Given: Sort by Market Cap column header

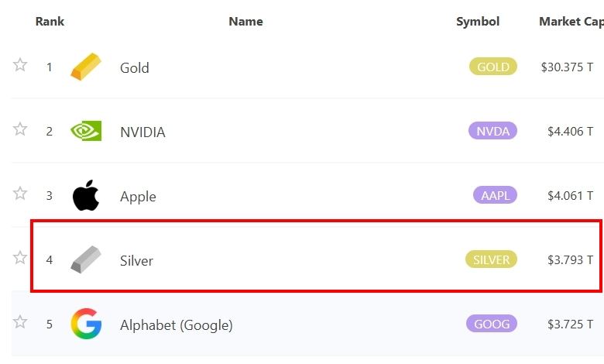Looking at the screenshot, I should tap(571, 22).
